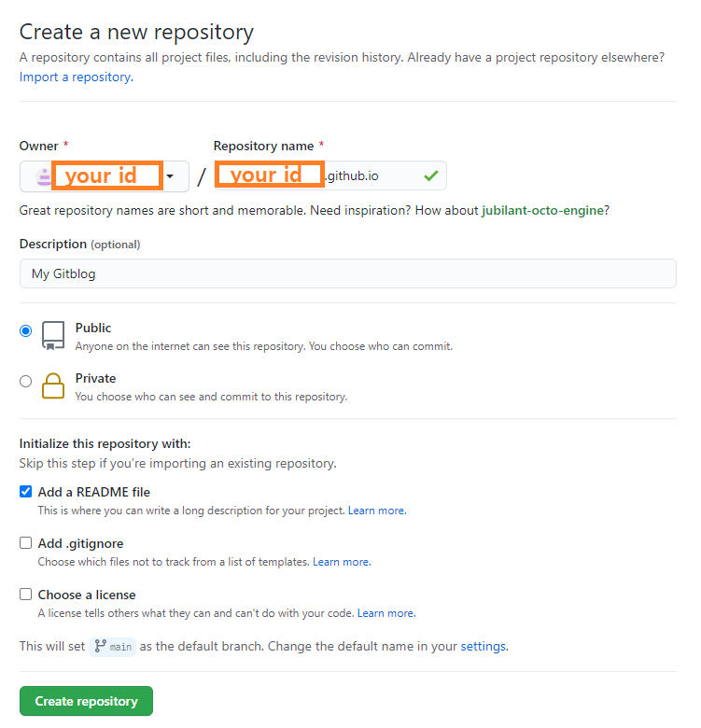Viewport: 701px width, 728px height.
Task: Click the Private lock icon
Action: click(53, 385)
